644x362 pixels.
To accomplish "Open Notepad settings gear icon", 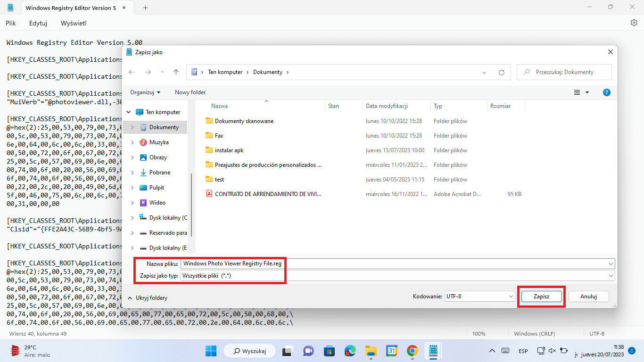I will [634, 23].
